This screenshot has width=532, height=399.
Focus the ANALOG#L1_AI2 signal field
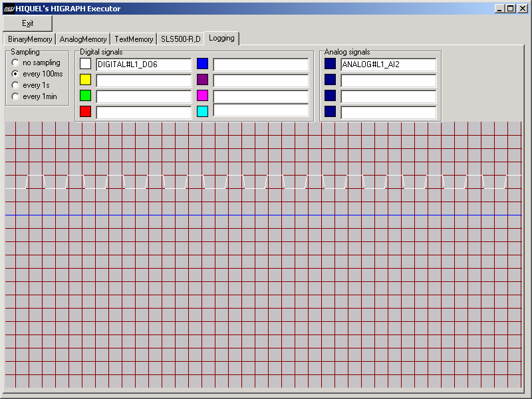click(388, 65)
